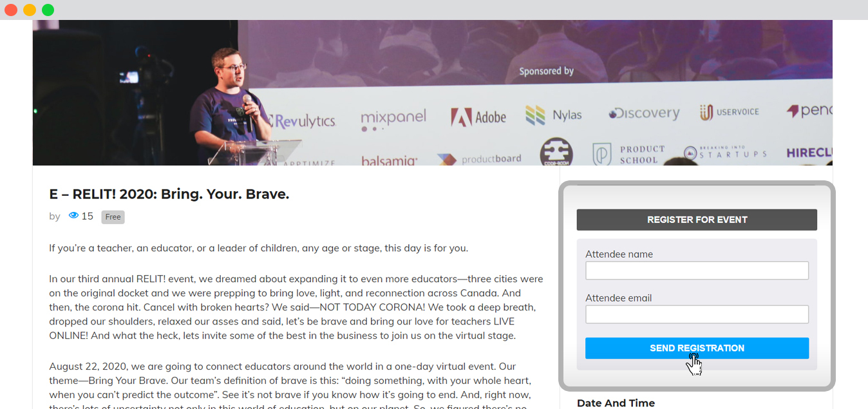The height and width of the screenshot is (409, 868).
Task: Click the Free price badge
Action: (113, 217)
